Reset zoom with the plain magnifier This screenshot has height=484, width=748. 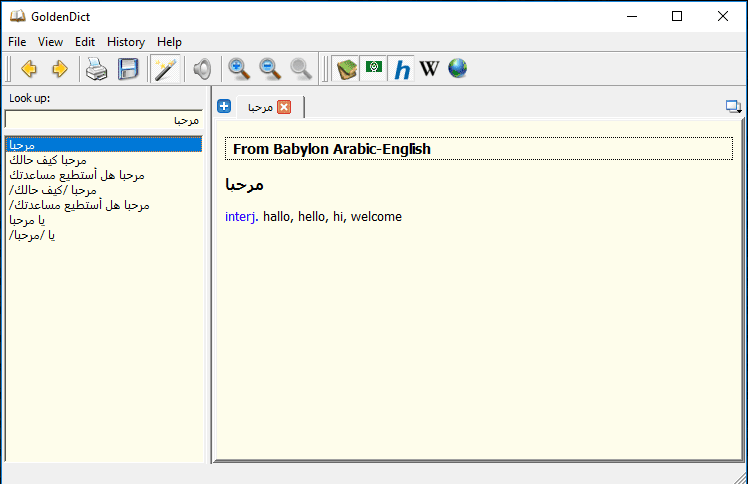click(300, 69)
